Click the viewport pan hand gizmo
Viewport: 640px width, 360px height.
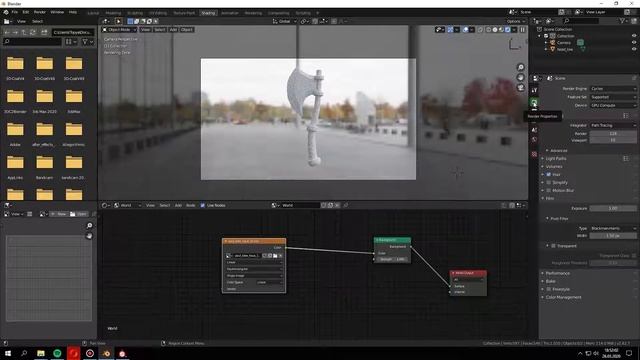520,78
